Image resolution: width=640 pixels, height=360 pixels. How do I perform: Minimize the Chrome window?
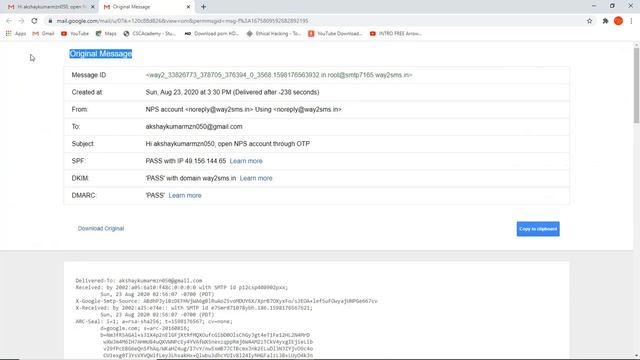(x=594, y=6)
